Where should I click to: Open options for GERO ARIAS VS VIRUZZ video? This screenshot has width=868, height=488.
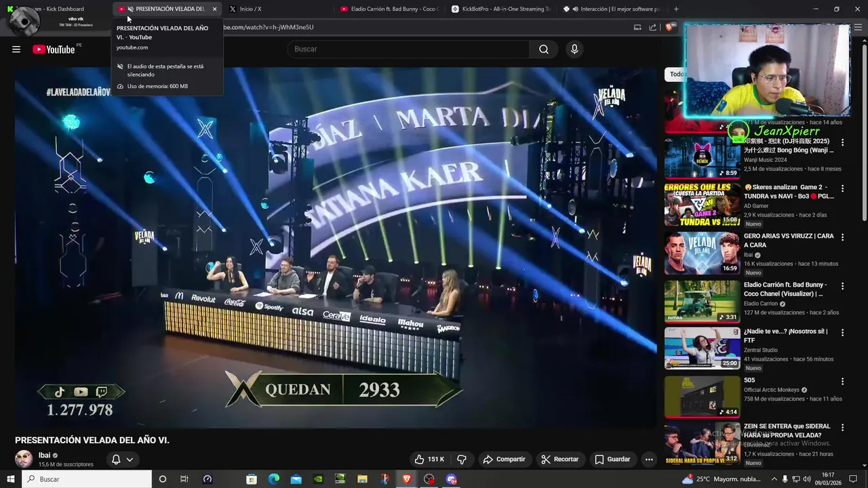pos(843,237)
